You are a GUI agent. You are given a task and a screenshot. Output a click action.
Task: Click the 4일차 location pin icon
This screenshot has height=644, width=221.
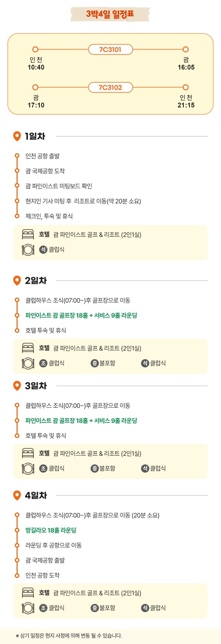point(17,495)
